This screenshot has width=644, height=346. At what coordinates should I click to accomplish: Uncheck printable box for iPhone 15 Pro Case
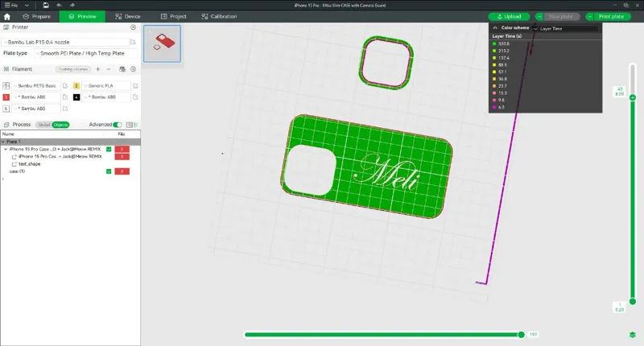coord(109,150)
